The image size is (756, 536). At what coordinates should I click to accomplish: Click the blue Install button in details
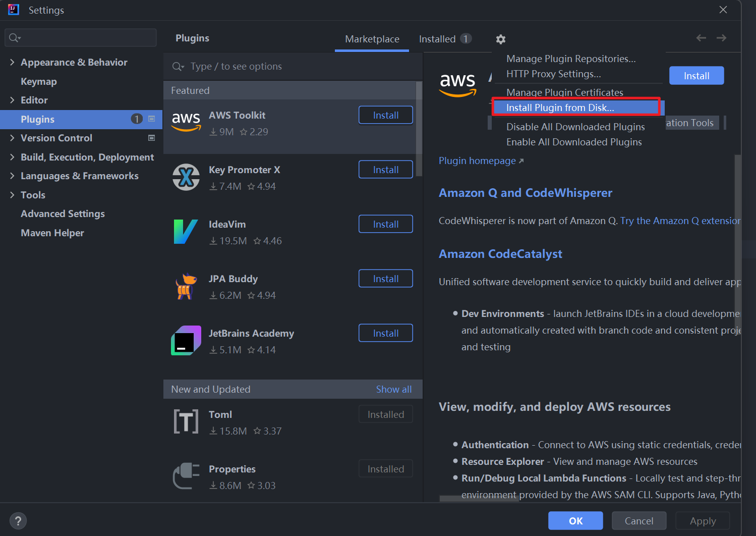[x=696, y=76]
